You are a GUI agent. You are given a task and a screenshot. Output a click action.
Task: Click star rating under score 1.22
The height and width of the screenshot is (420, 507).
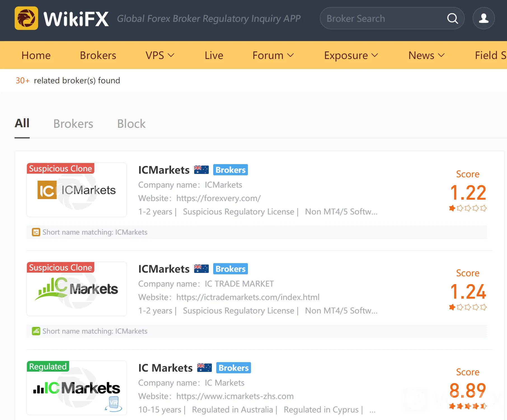(468, 208)
